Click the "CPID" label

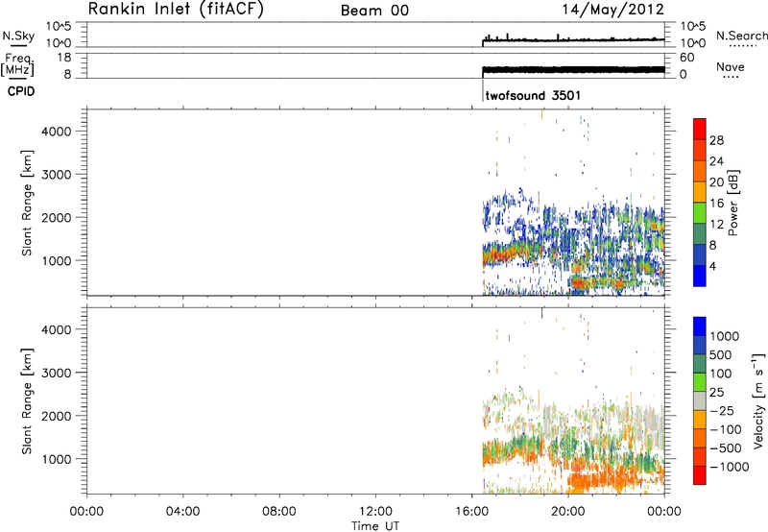(x=20, y=91)
